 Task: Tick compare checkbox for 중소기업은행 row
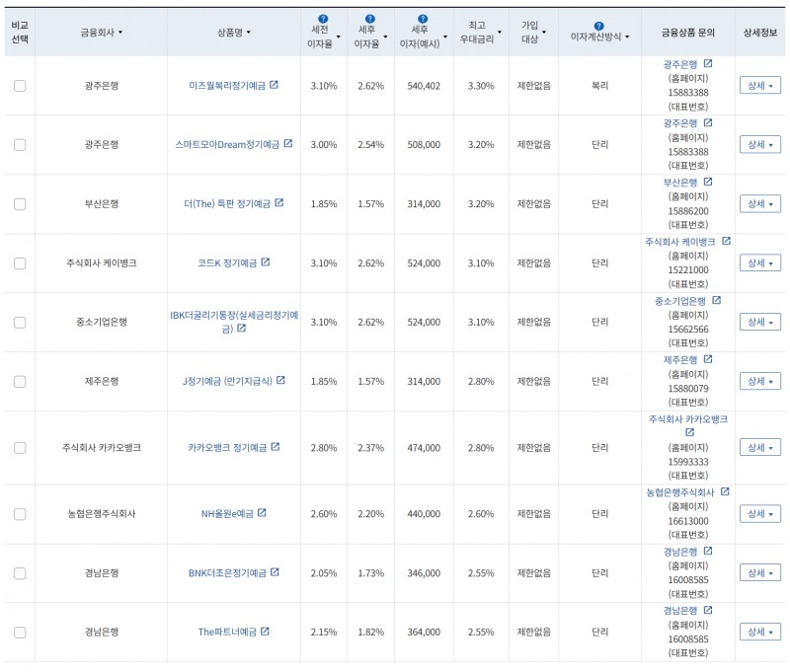click(x=20, y=322)
